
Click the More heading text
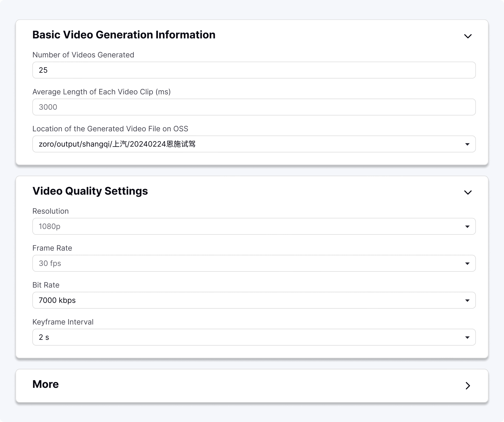coord(46,384)
